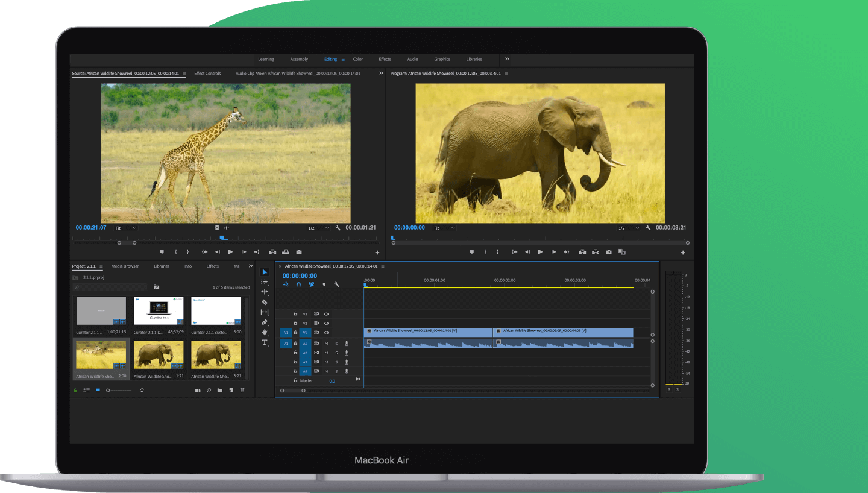The image size is (868, 493).
Task: Toggle Linked Selection in timeline
Action: pos(311,284)
